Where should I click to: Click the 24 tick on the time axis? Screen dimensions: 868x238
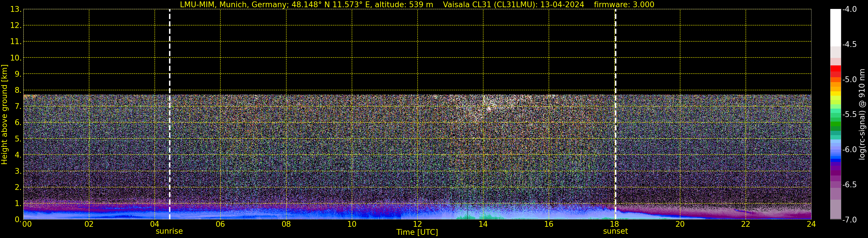click(811, 224)
